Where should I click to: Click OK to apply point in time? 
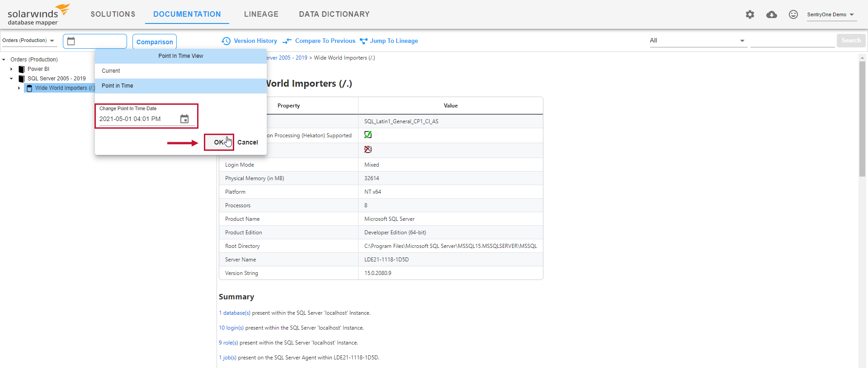[219, 142]
